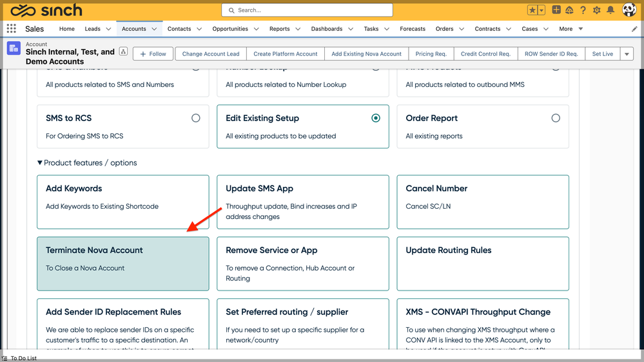
Task: Open the Dashboards tab dropdown chevron
Action: (x=351, y=29)
